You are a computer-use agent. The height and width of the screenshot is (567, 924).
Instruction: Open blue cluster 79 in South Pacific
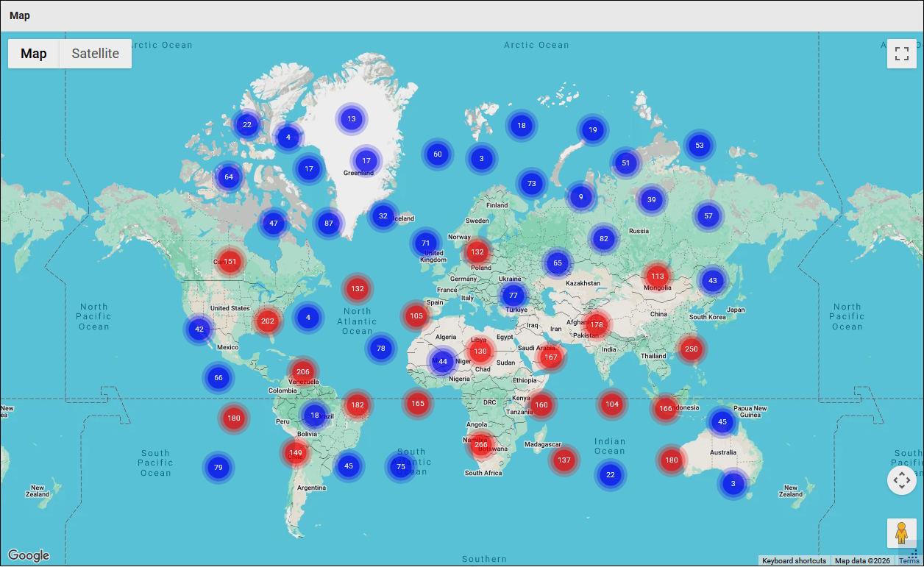[x=218, y=468]
